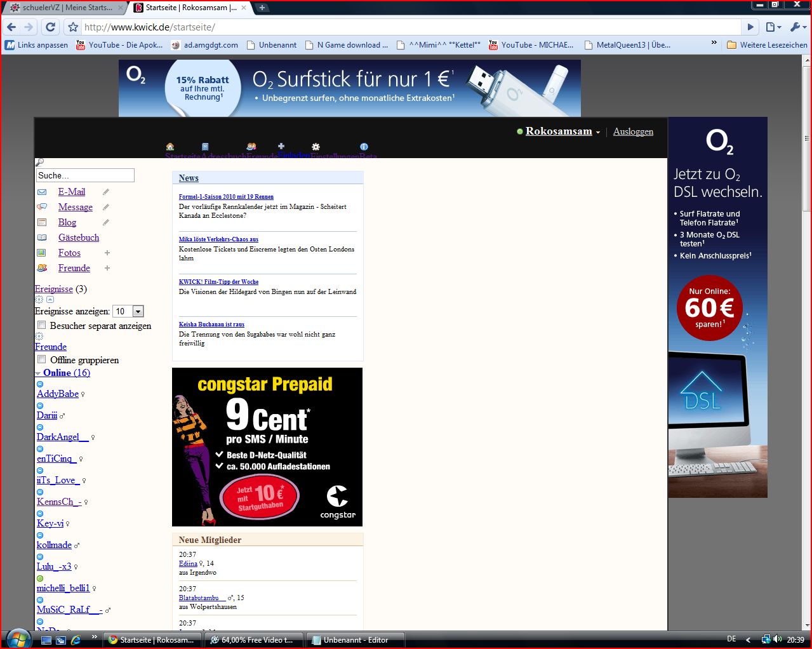
Task: Click the pencil icon next to Blog
Action: coord(106,222)
